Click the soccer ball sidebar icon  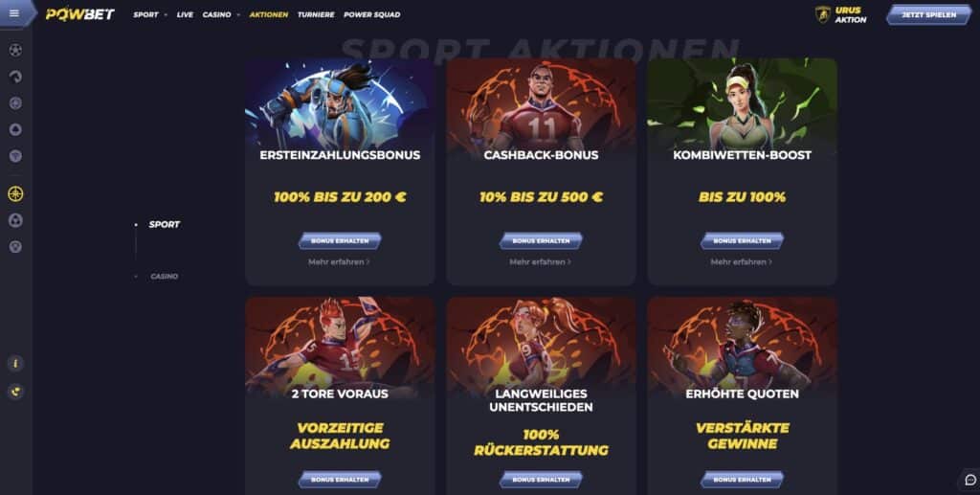click(x=15, y=50)
